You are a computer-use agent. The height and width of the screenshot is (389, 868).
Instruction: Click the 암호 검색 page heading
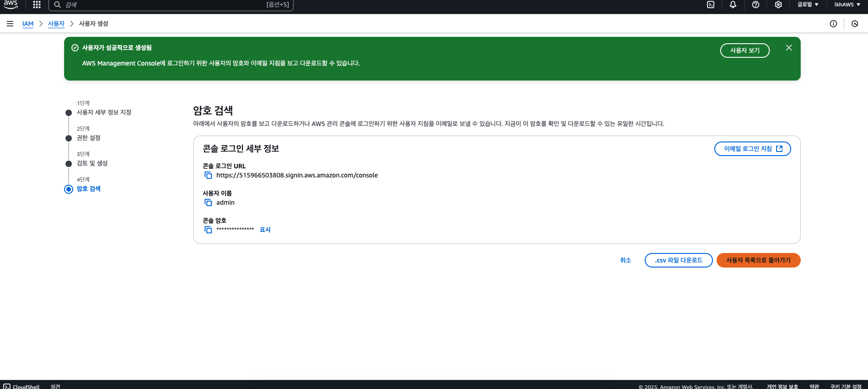pyautogui.click(x=213, y=111)
